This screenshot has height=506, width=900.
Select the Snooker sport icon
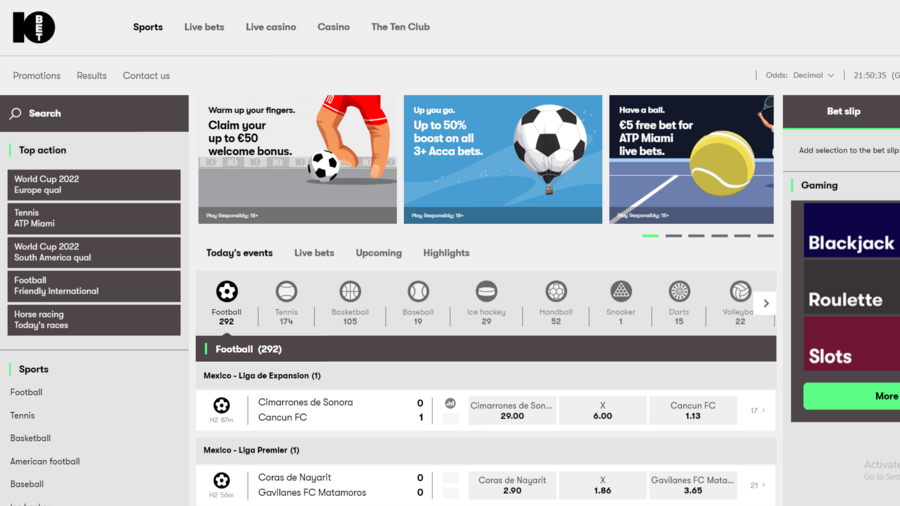coord(620,292)
